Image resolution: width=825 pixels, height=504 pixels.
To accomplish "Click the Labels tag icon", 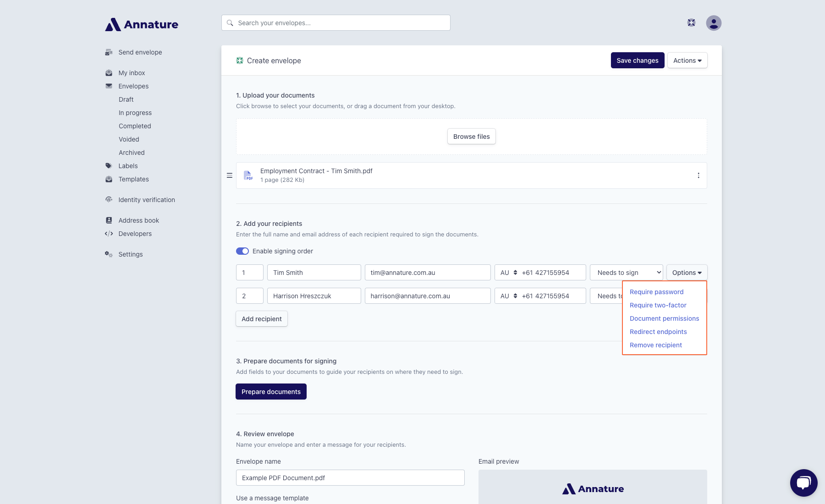I will point(109,166).
